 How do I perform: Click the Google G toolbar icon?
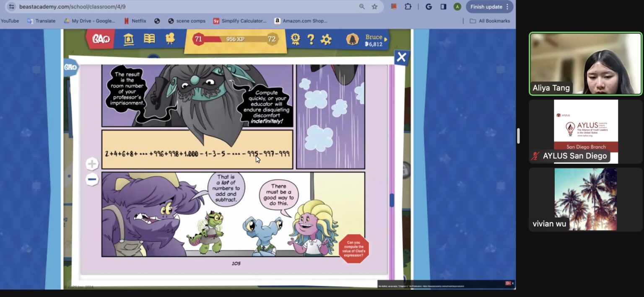tap(428, 7)
